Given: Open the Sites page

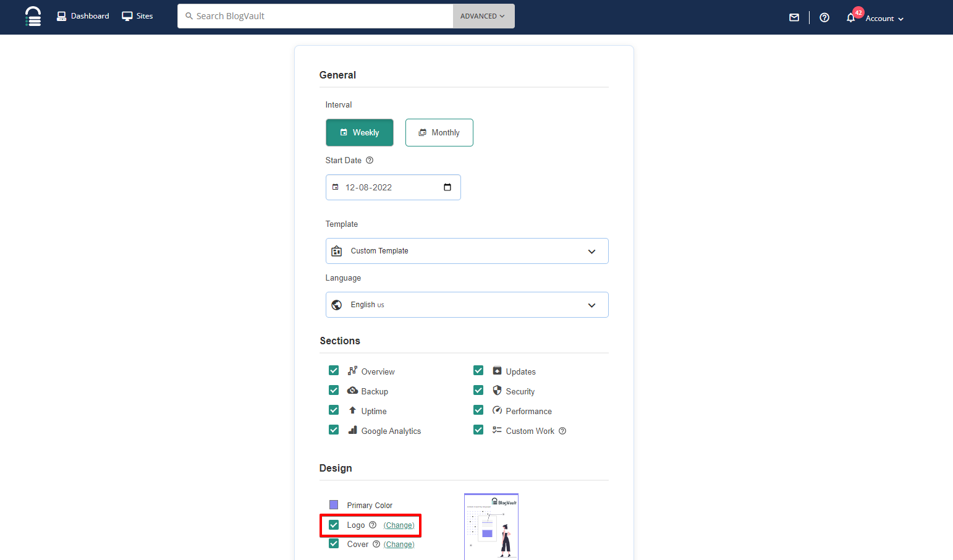Looking at the screenshot, I should [x=137, y=16].
